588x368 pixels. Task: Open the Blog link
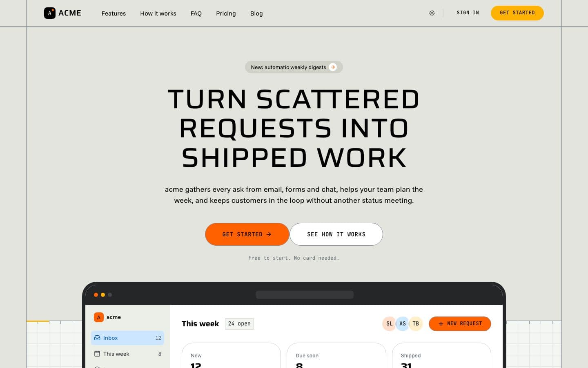[256, 13]
